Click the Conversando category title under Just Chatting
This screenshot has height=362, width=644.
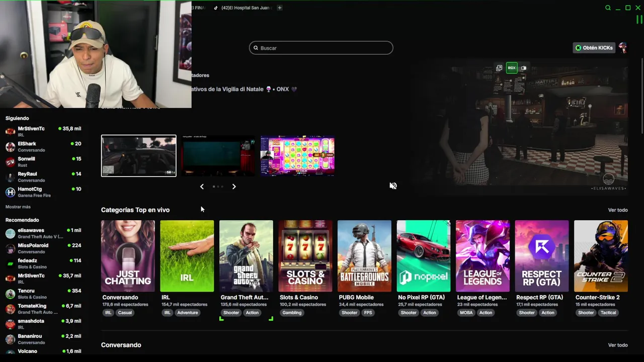(x=120, y=298)
